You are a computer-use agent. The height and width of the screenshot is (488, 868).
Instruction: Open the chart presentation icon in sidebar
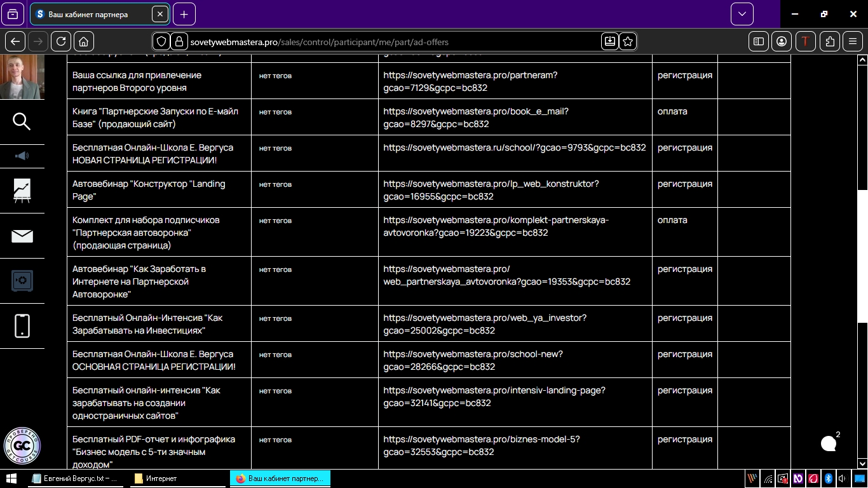[22, 191]
